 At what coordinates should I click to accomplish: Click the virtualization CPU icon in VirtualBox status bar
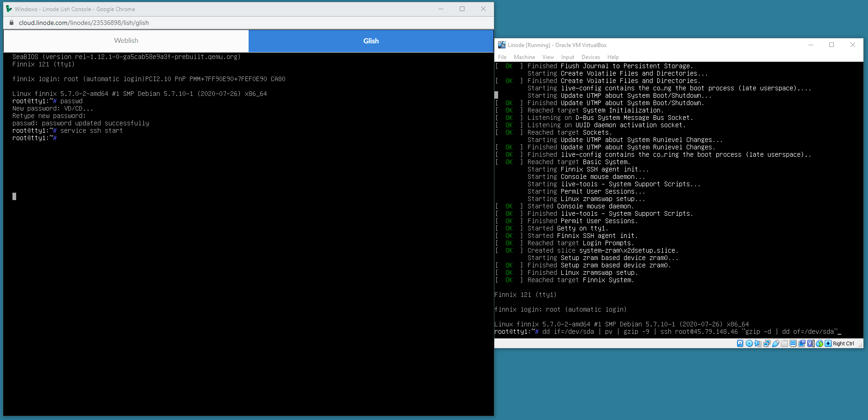(810, 343)
